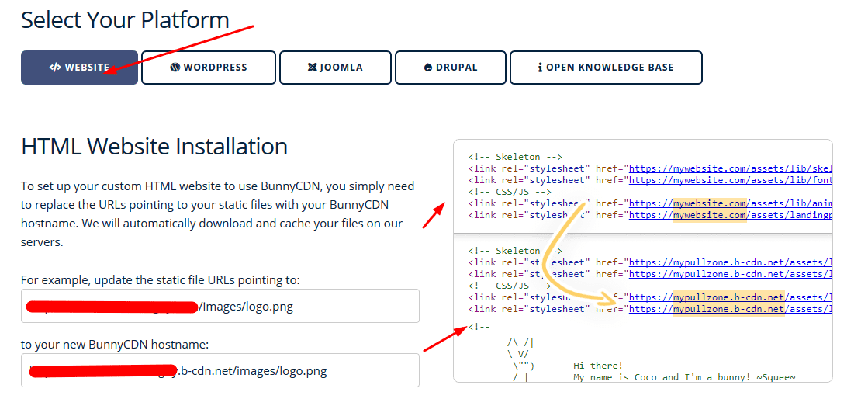Click 'to your new BunnyCDN hostname:' label

[x=115, y=345]
